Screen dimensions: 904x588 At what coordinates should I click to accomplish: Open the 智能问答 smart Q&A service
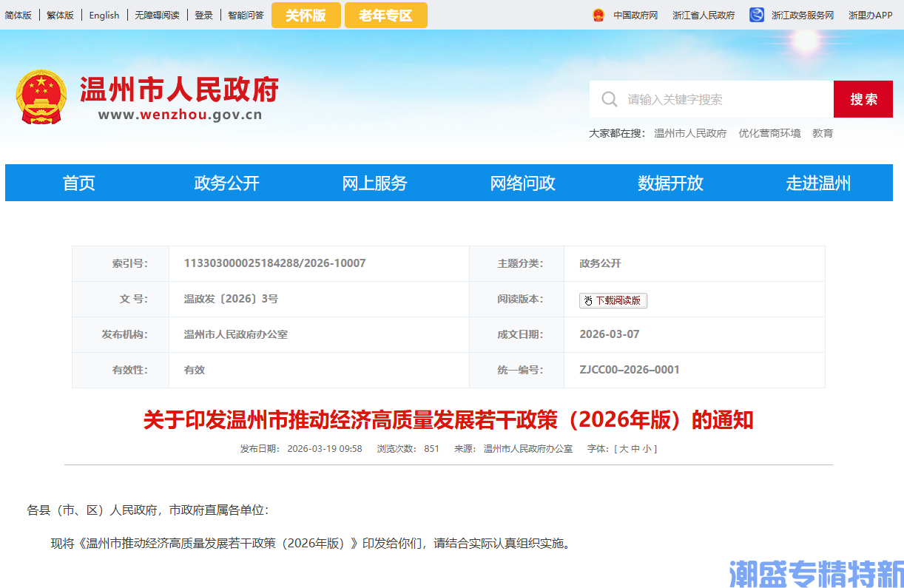coord(246,14)
